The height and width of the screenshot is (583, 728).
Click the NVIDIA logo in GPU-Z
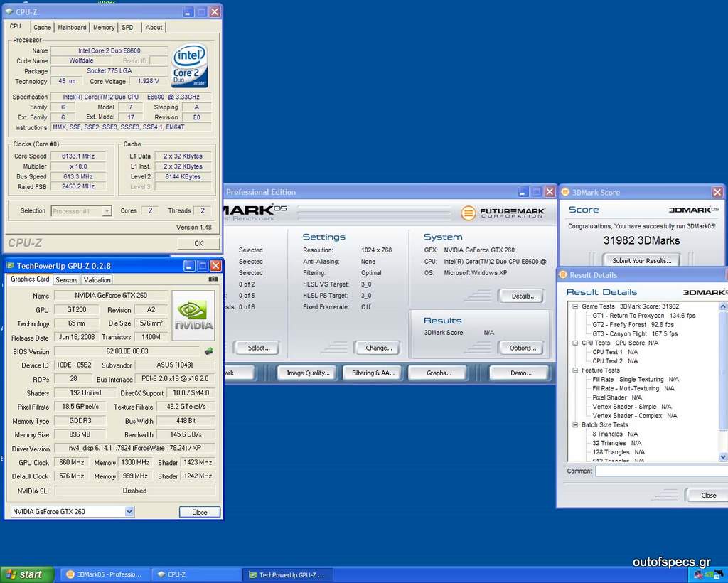point(193,316)
